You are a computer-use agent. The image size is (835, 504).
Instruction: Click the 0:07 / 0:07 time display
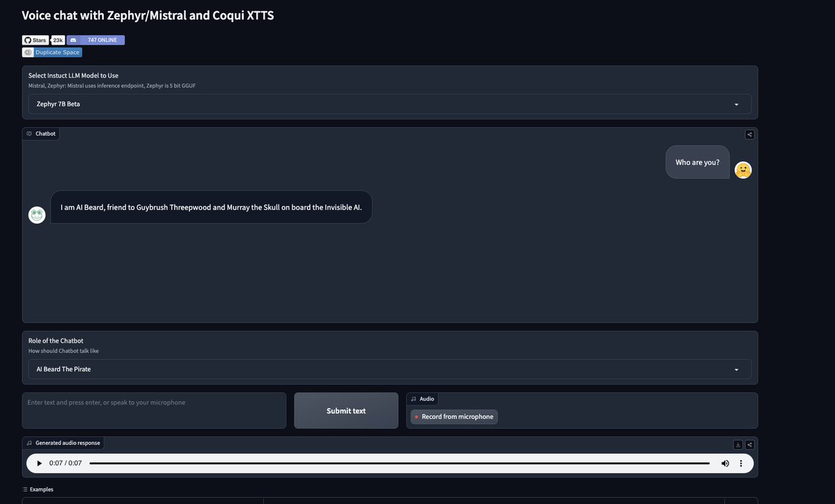click(x=65, y=463)
